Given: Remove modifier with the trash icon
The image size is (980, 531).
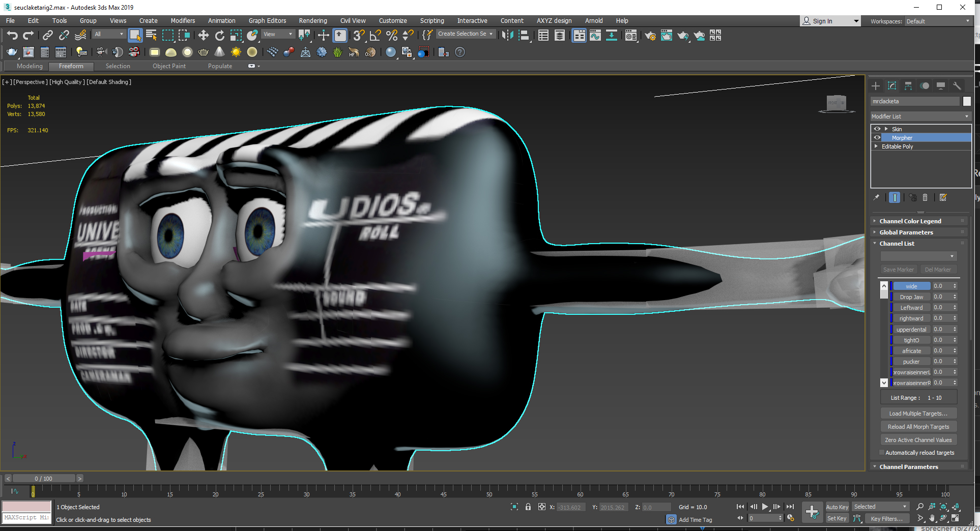Looking at the screenshot, I should coord(925,197).
